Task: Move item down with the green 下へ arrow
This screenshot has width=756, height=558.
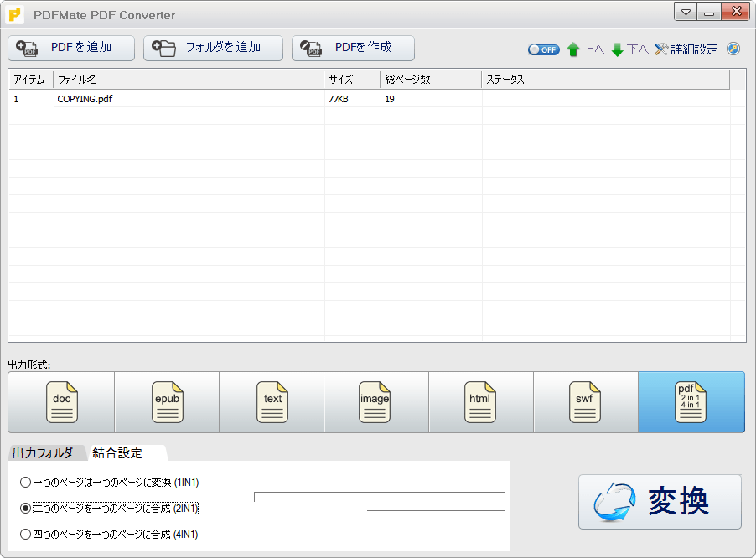Action: (629, 49)
